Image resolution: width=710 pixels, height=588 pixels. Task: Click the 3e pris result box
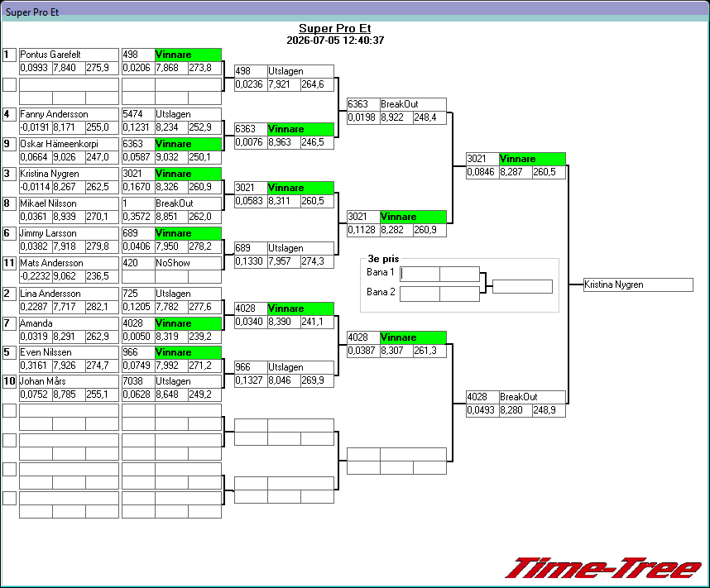pos(522,286)
